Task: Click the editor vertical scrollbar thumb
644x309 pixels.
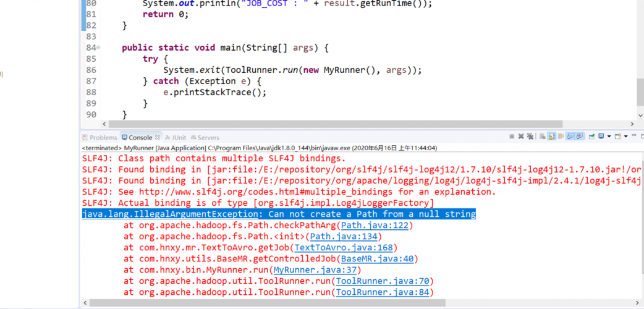Action: (640, 91)
